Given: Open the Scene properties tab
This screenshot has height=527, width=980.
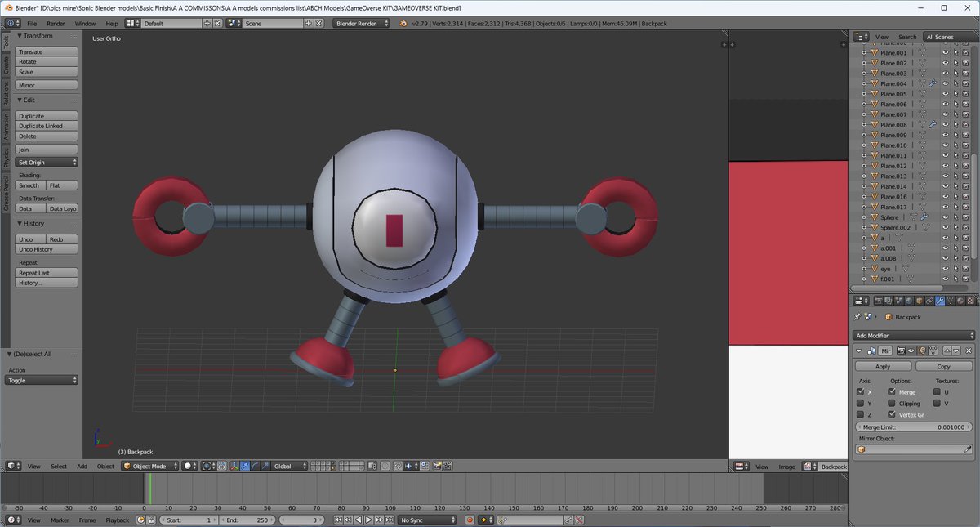Looking at the screenshot, I should 899,301.
